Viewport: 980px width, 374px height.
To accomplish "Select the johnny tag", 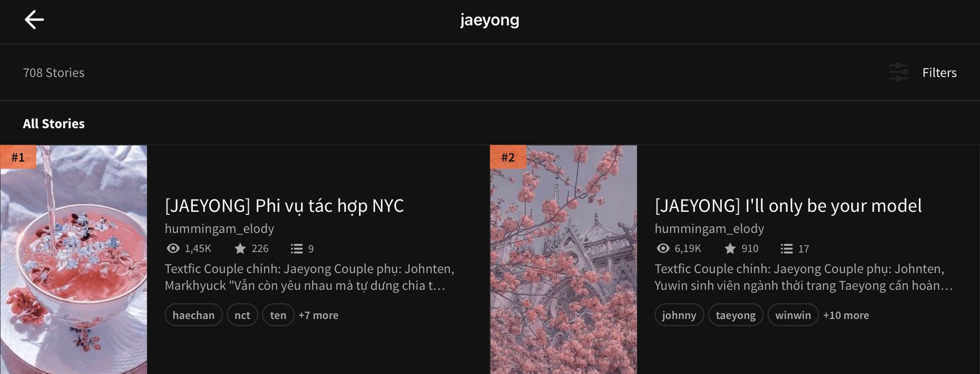I will pos(679,315).
